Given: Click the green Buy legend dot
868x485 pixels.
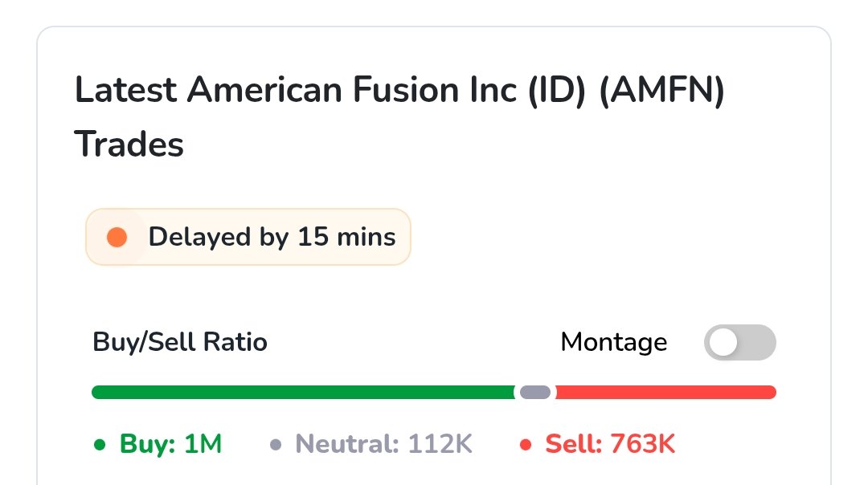Looking at the screenshot, I should (100, 445).
